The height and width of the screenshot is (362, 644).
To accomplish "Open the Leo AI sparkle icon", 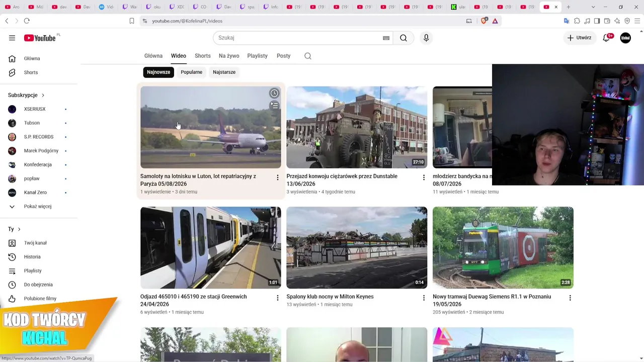I will coord(617,21).
